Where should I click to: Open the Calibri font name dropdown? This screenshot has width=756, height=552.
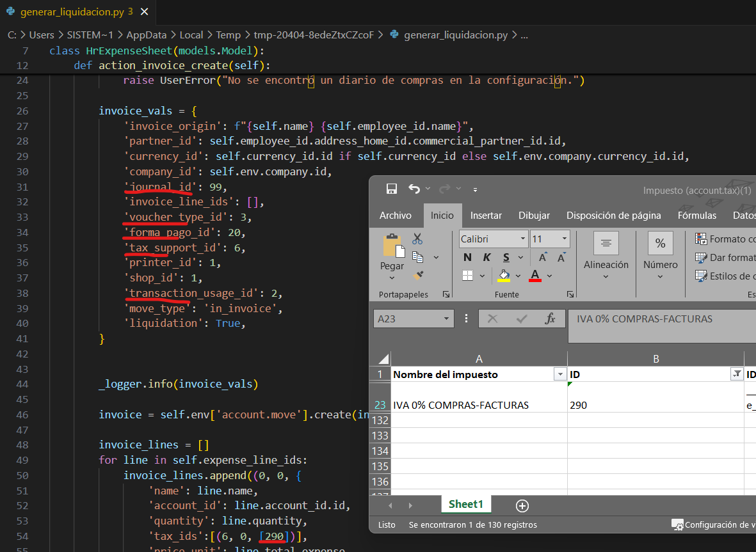(522, 239)
